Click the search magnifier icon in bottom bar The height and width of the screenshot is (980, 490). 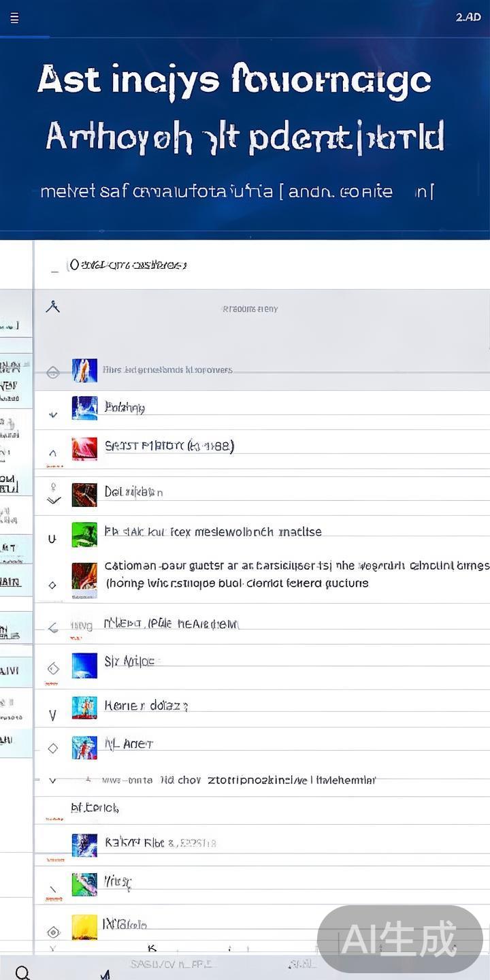[22, 973]
